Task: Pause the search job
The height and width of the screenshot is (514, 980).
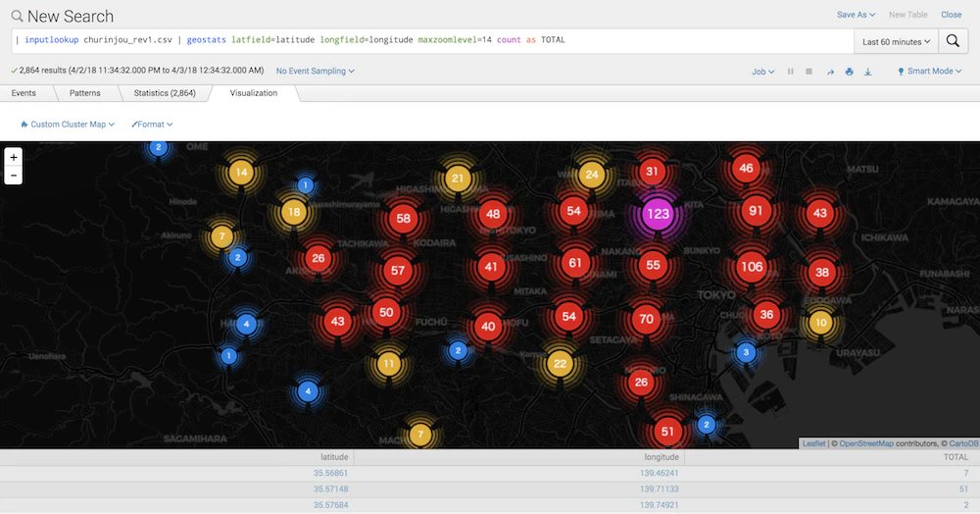Action: pyautogui.click(x=791, y=72)
